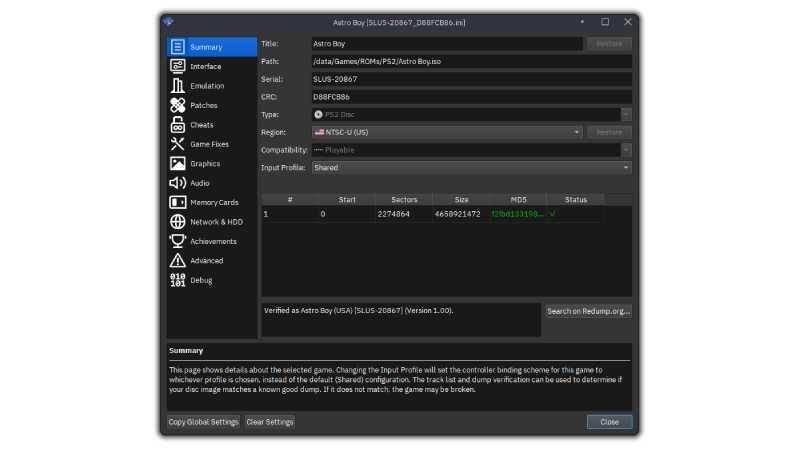Expand the Input Profile Shared dropdown
The image size is (800, 450).
[x=626, y=167]
